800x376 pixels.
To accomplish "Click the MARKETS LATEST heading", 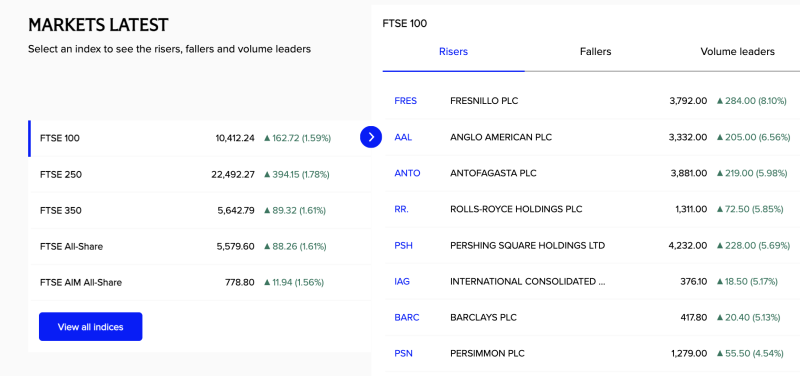I will [x=98, y=24].
